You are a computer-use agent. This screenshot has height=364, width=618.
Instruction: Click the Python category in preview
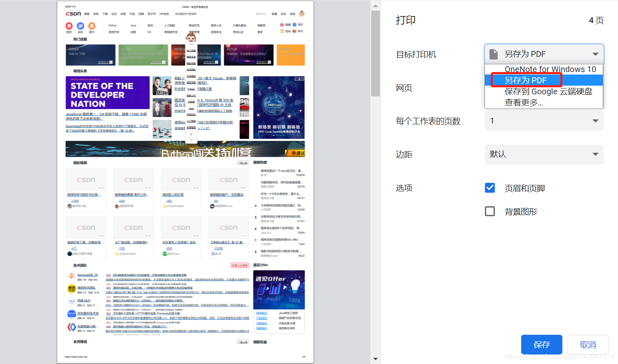tap(112, 26)
